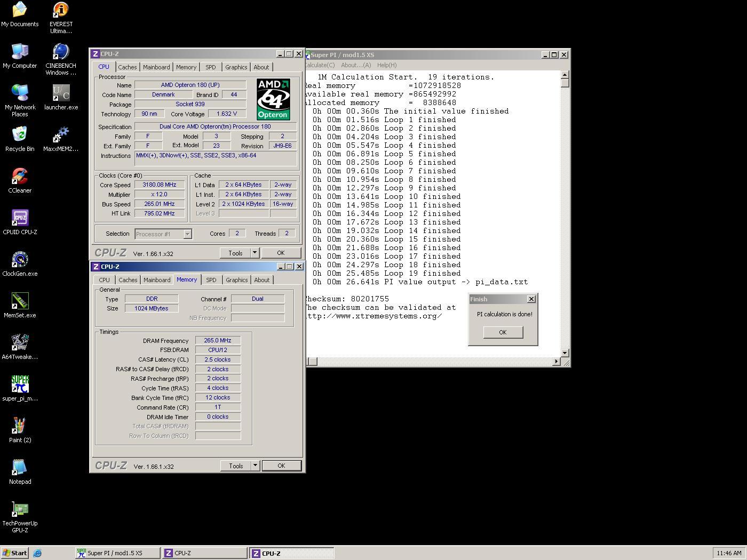Click the CPU-Z title bar icon in the Memory window
Viewport: 747px width, 560px height.
[x=96, y=267]
